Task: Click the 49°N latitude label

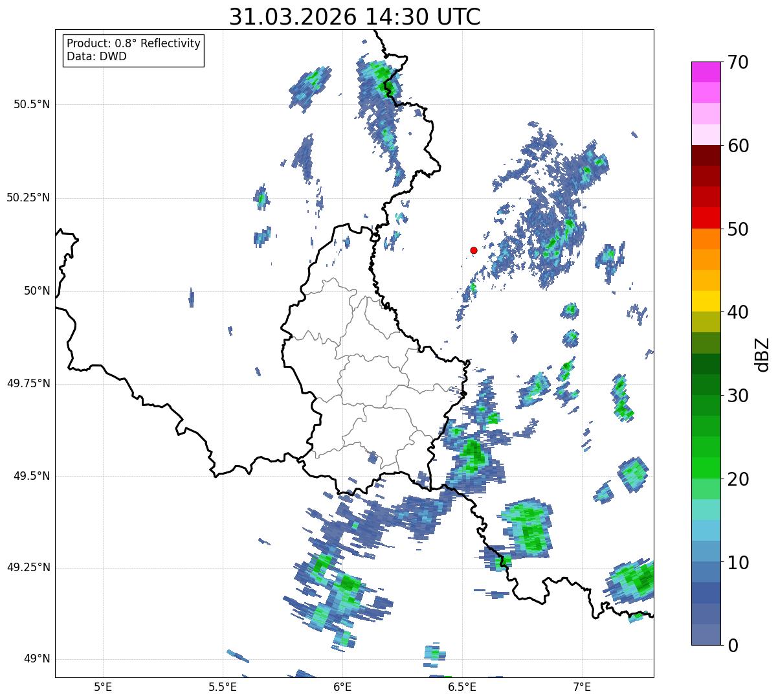Action: click(37, 659)
